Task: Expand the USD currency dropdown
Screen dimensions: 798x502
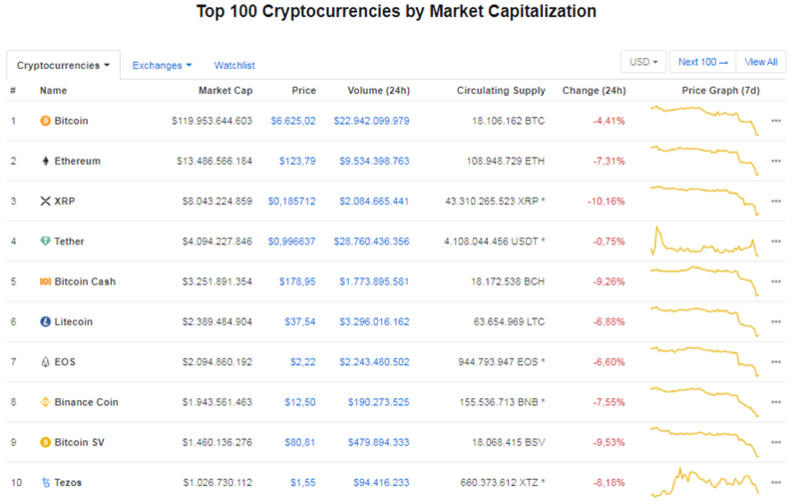Action: click(643, 62)
